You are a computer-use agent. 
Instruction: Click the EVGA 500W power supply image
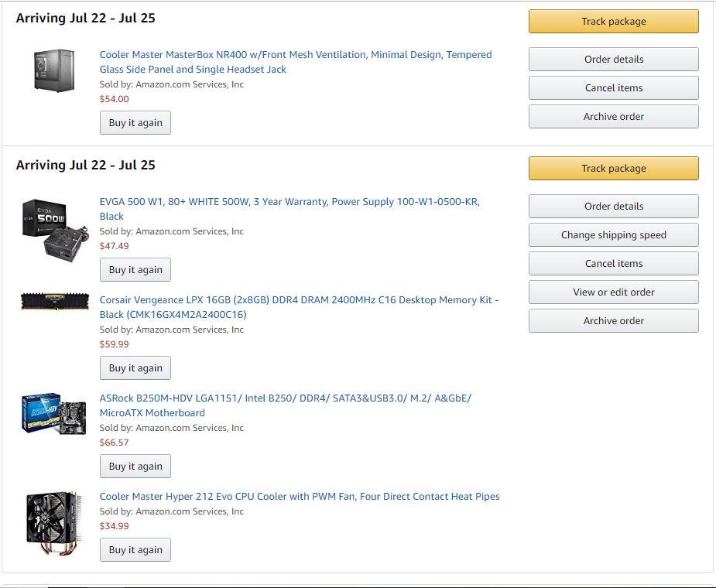pos(53,227)
